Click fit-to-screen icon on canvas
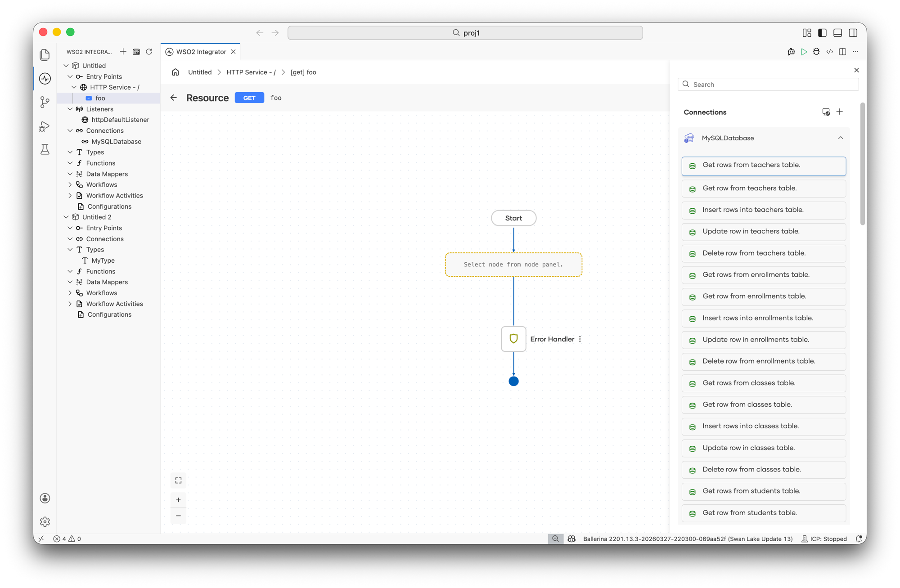Viewport: 900px width, 588px height. coord(178,480)
